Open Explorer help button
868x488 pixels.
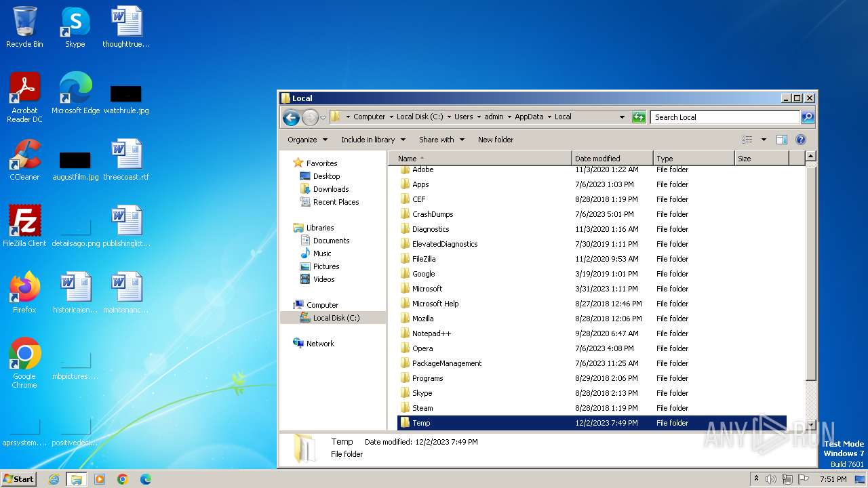click(800, 140)
